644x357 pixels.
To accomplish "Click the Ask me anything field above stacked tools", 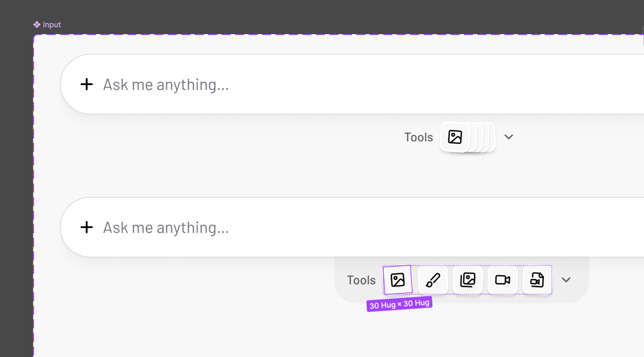I will (x=352, y=84).
